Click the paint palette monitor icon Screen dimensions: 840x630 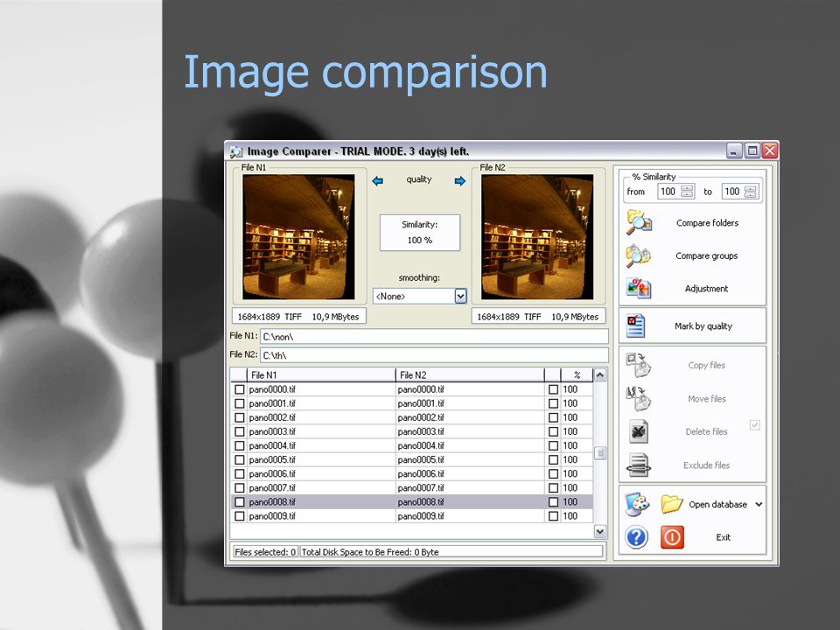click(x=637, y=504)
